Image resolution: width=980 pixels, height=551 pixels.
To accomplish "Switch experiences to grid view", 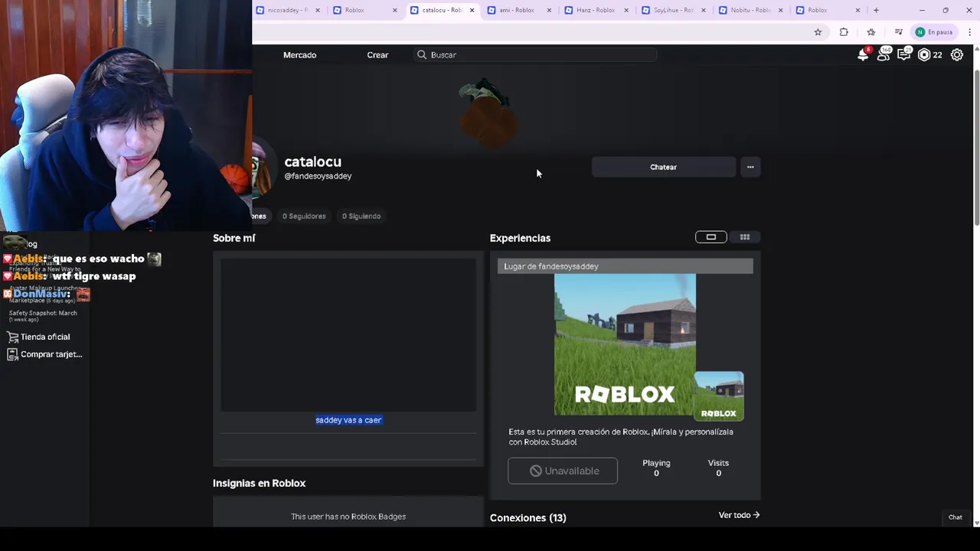I will pos(745,237).
